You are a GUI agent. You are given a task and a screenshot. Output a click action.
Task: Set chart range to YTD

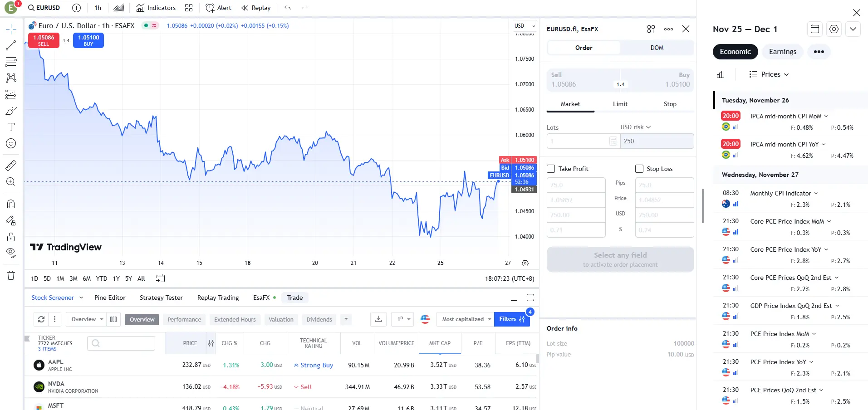(x=102, y=278)
